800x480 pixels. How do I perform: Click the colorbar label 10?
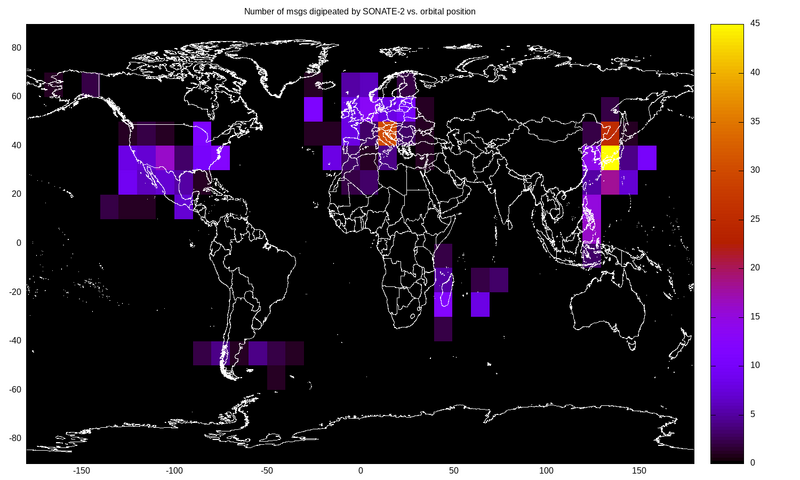(x=755, y=365)
